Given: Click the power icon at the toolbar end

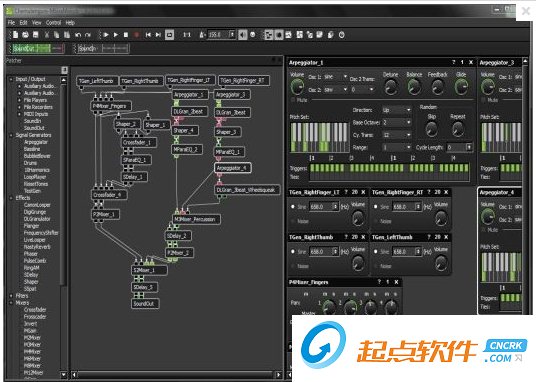Looking at the screenshot, I should tap(341, 35).
